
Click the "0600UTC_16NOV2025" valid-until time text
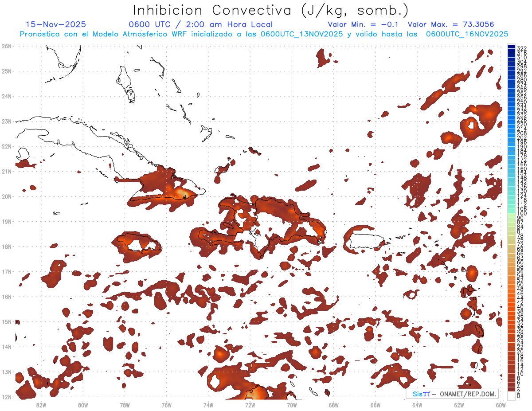tap(467, 34)
